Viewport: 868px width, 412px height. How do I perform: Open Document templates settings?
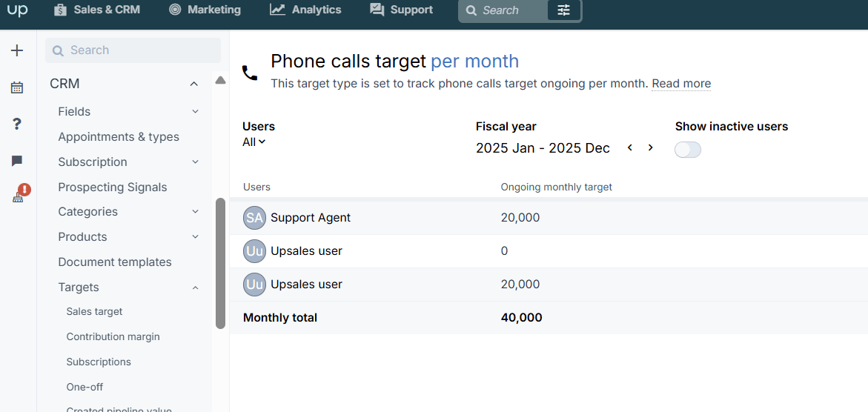pos(115,262)
